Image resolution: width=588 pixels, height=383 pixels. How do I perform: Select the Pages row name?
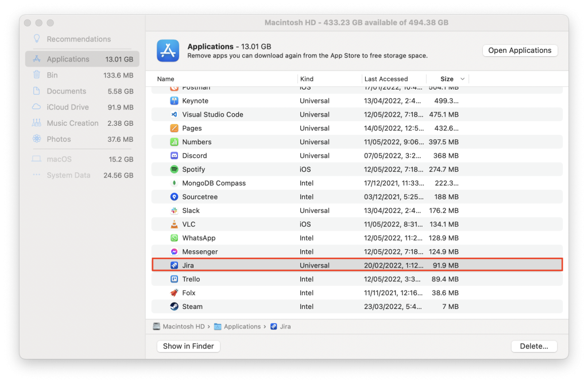[192, 128]
